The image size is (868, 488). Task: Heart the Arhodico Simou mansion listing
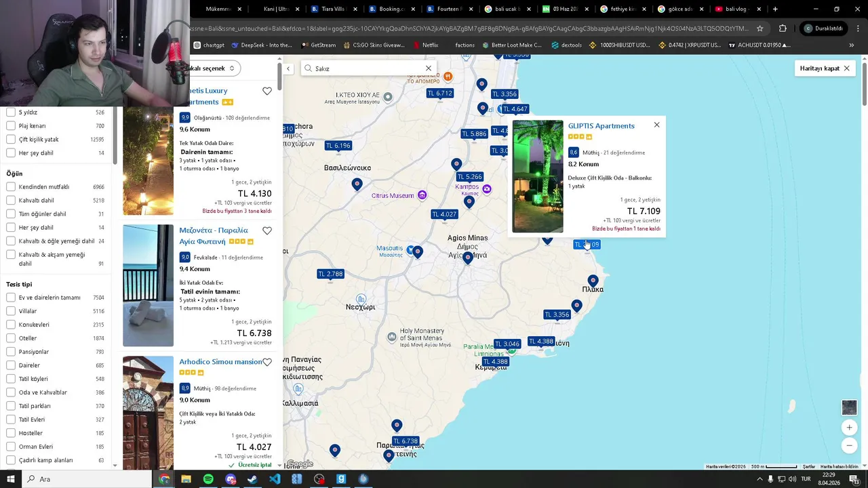click(267, 362)
